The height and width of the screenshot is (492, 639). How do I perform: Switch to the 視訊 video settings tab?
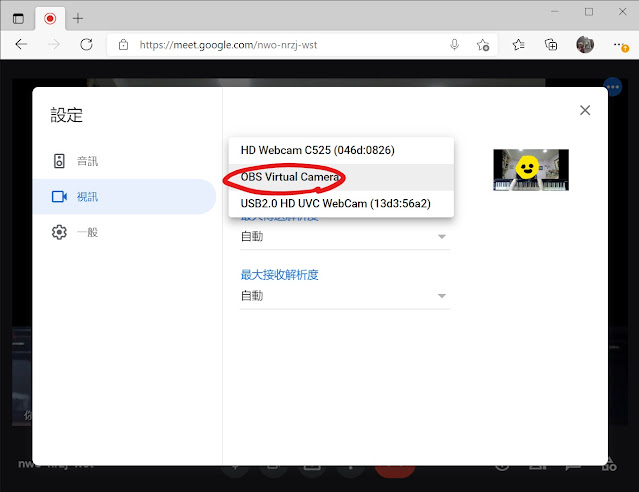tap(124, 196)
